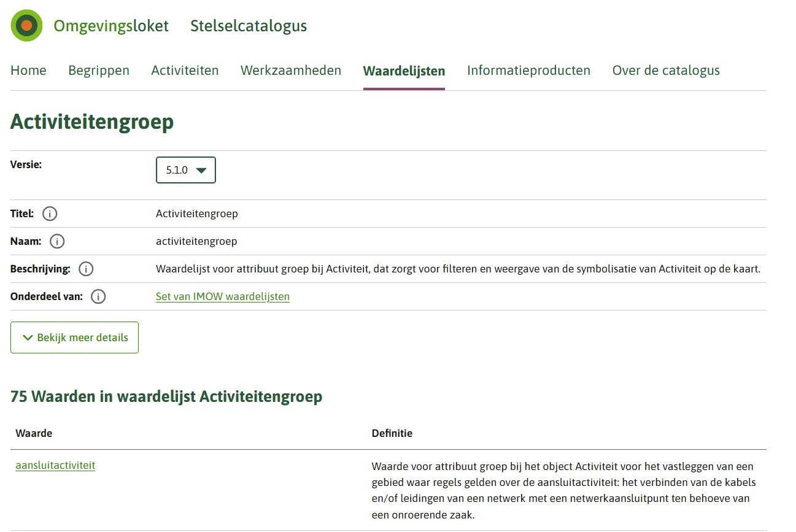Viewport: 796px width, 532px height.
Task: Click the Waarde column header
Action: [x=34, y=433]
